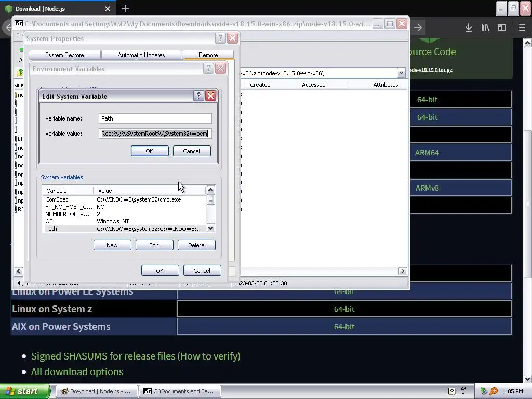532x399 pixels.
Task: Click New under System variables
Action: pos(112,245)
